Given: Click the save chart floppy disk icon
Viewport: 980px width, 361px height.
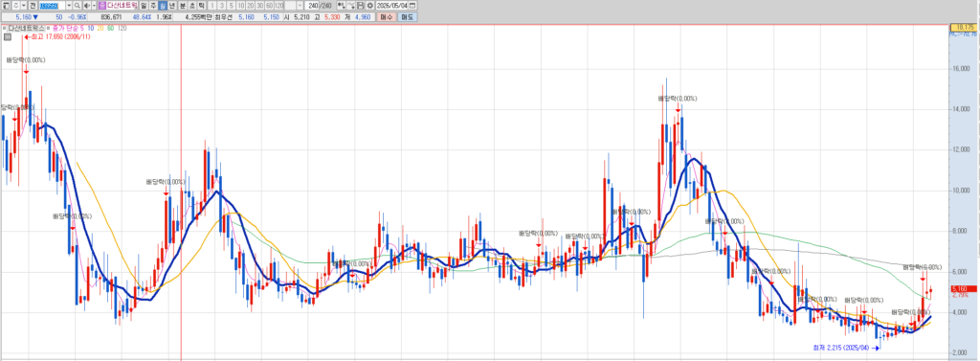Looking at the screenshot, I should pyautogui.click(x=361, y=6).
